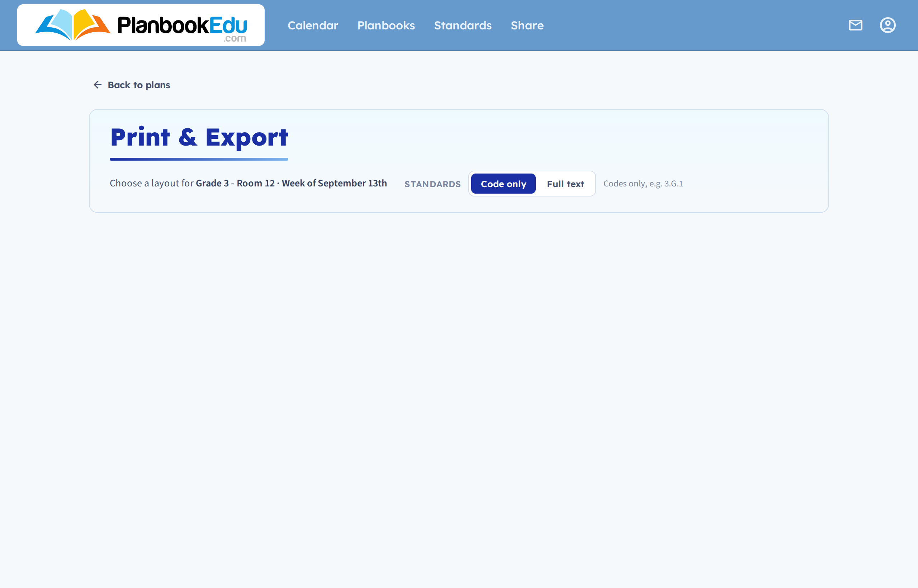Open the user account profile icon

888,25
